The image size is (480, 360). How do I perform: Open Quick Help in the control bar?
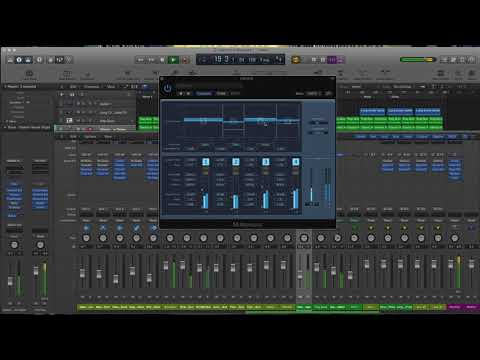39,60
